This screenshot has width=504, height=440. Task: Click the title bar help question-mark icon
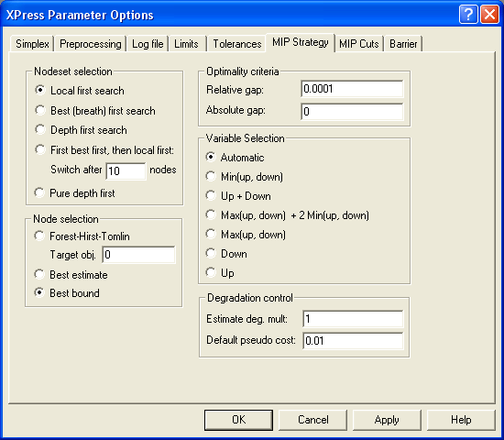pyautogui.click(x=468, y=14)
